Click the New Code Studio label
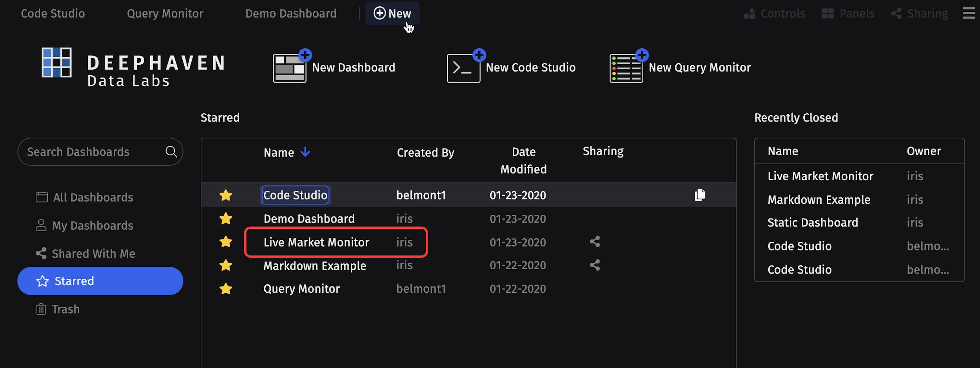This screenshot has height=368, width=980. click(x=531, y=67)
